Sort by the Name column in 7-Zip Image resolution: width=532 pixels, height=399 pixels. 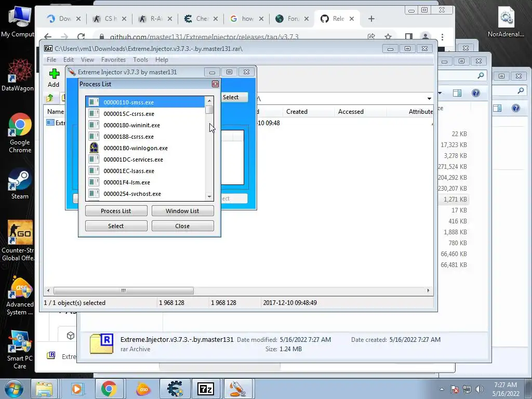pos(55,112)
